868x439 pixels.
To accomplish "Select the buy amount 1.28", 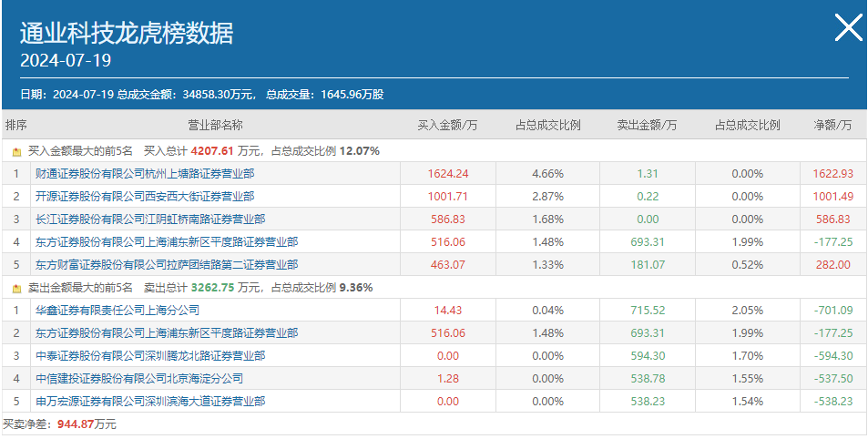I will point(448,379).
